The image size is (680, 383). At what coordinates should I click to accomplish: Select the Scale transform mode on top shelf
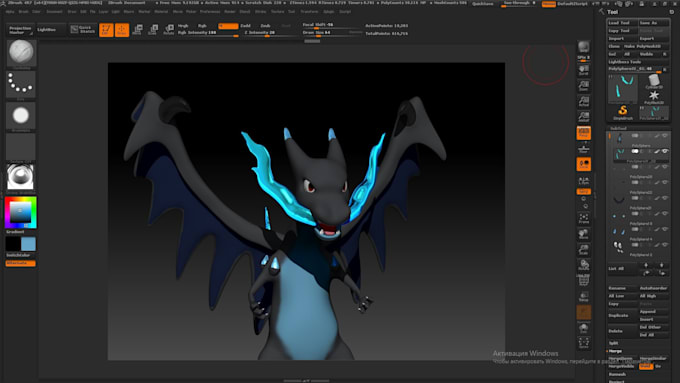[x=153, y=30]
